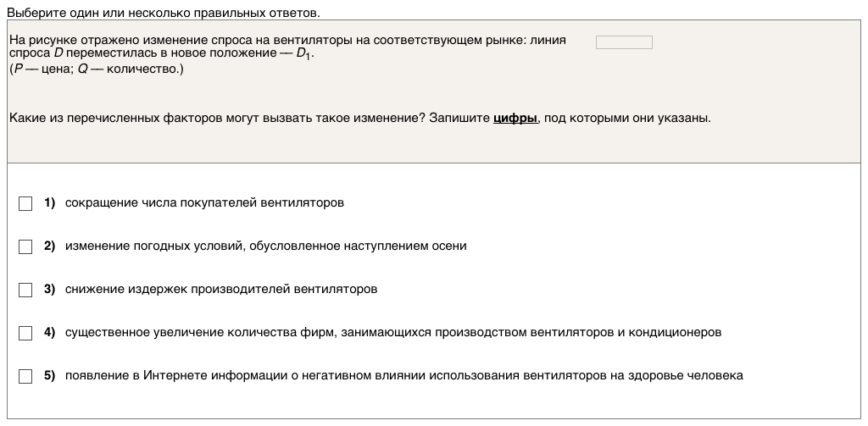Click the number label "3)"
Viewport: 868px width, 426px height.
[x=50, y=289]
